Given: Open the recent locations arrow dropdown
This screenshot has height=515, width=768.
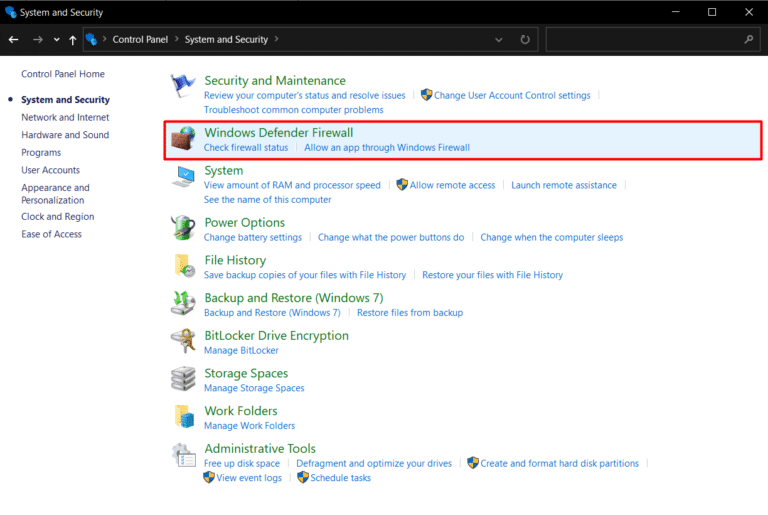Looking at the screenshot, I should pyautogui.click(x=56, y=40).
